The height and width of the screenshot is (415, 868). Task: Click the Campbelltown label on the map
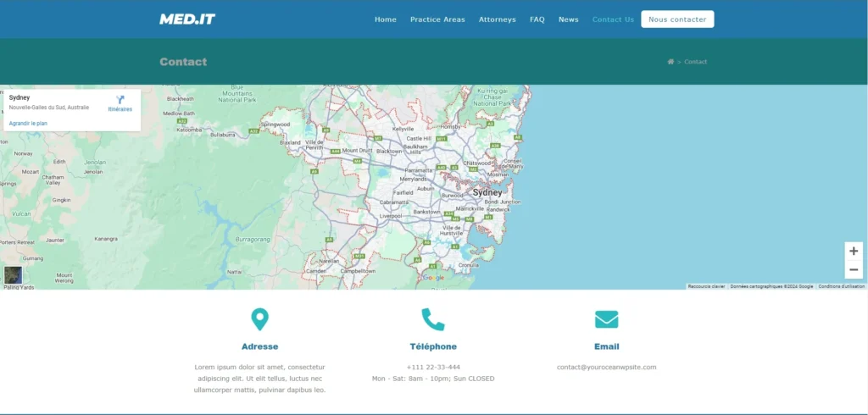(x=358, y=271)
